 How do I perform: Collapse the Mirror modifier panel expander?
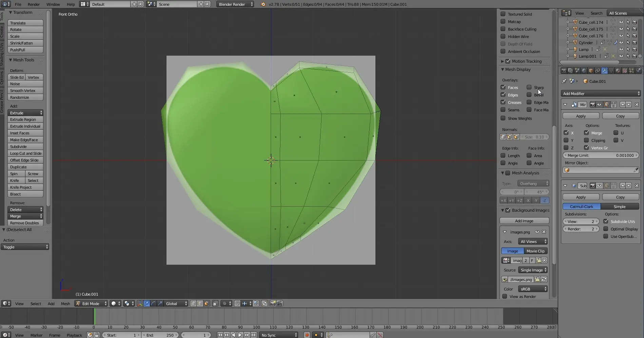coord(565,105)
